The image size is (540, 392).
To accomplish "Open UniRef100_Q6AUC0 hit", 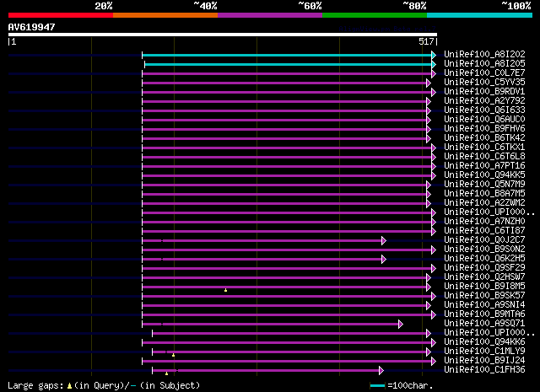I will (x=484, y=120).
